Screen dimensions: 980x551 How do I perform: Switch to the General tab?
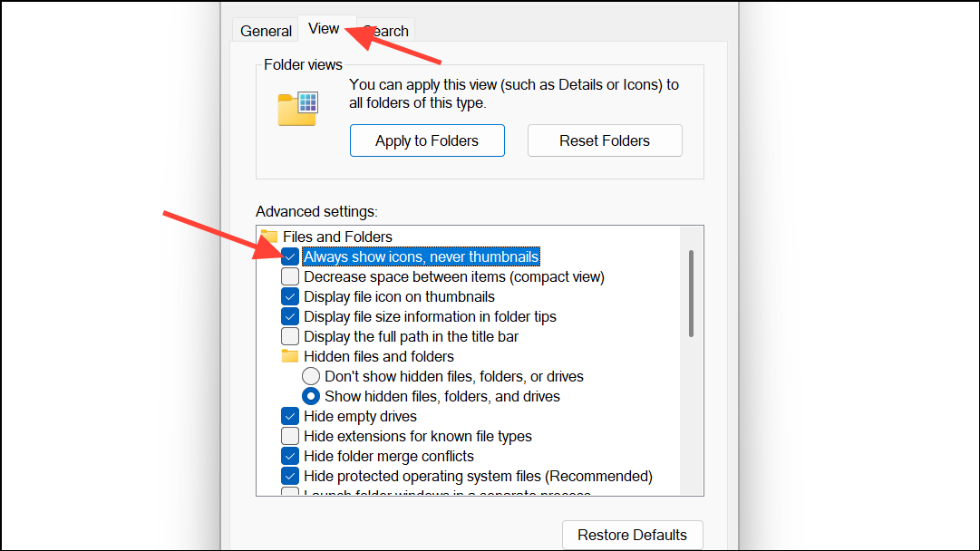point(265,30)
